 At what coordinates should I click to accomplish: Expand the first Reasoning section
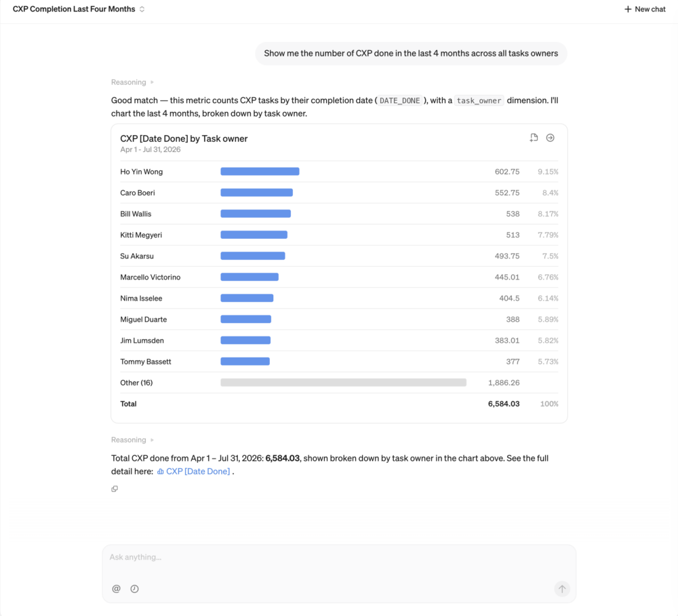(132, 82)
